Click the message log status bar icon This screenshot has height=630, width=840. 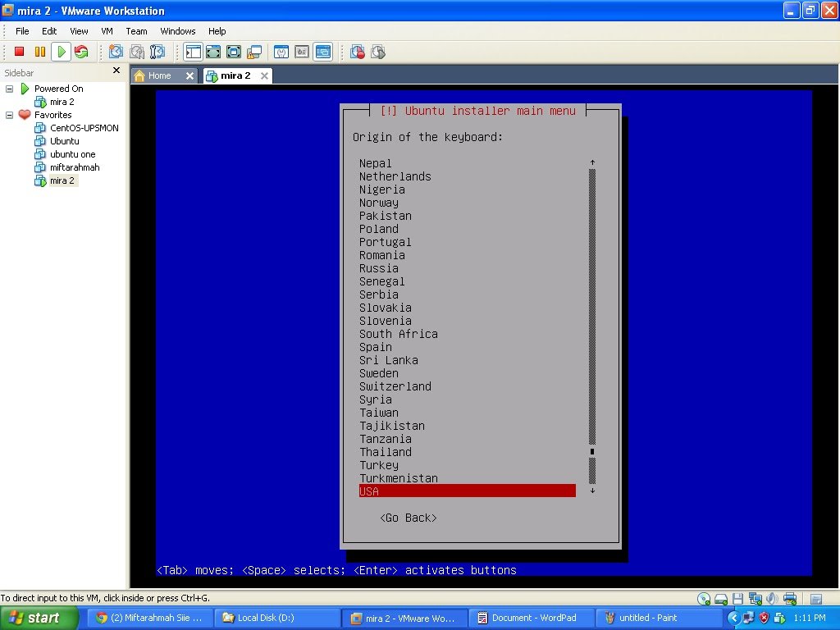[816, 599]
